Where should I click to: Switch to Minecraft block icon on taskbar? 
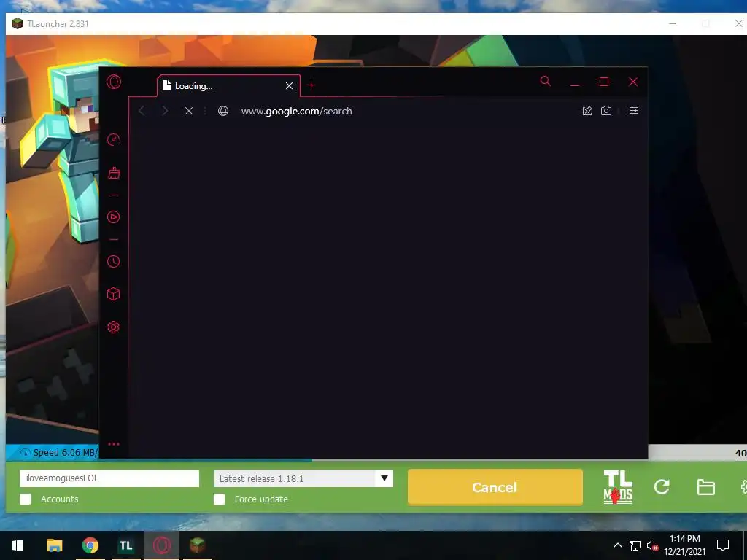(x=197, y=545)
